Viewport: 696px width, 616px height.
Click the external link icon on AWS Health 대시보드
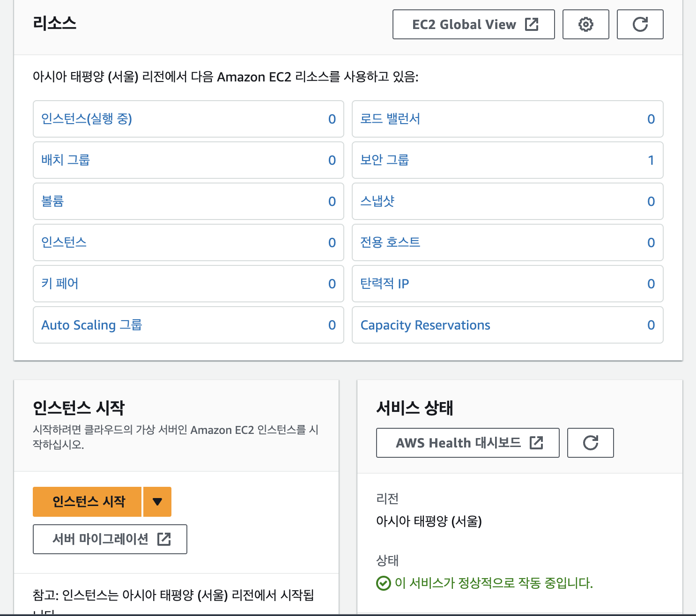click(537, 442)
